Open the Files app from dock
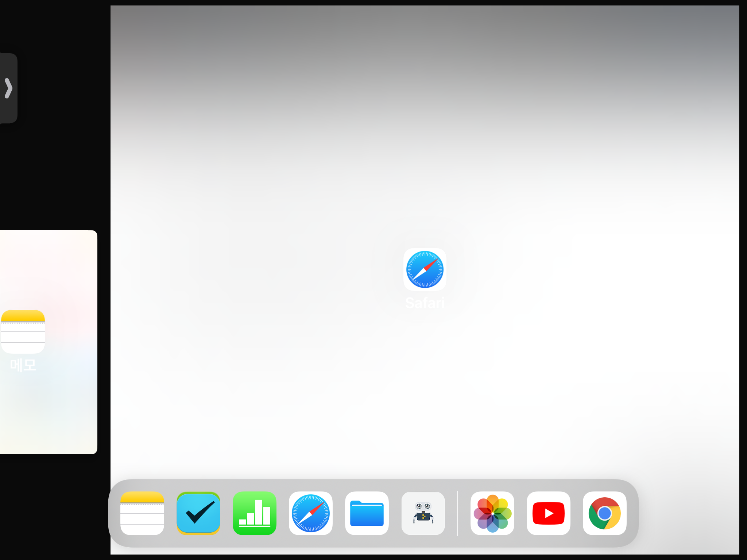 coord(367,513)
